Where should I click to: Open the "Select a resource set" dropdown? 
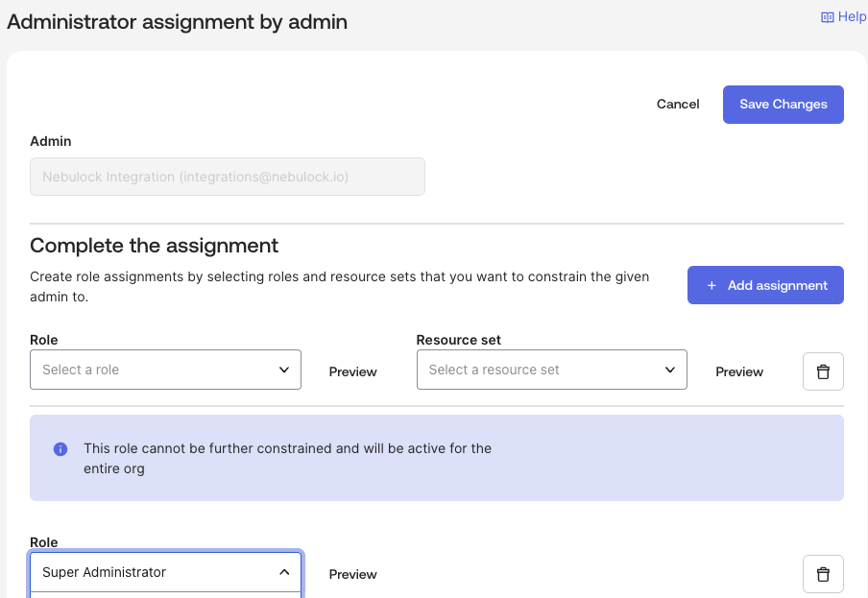pos(538,370)
